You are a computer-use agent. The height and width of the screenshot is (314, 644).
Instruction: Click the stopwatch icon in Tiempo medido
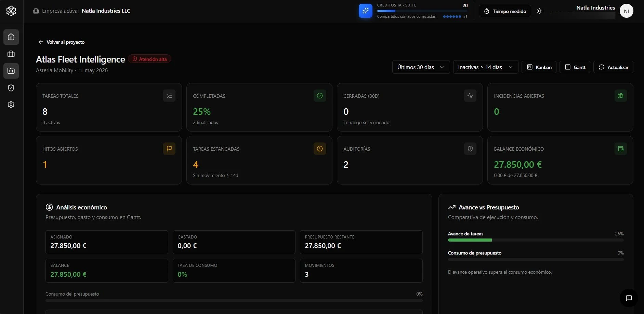pos(486,11)
